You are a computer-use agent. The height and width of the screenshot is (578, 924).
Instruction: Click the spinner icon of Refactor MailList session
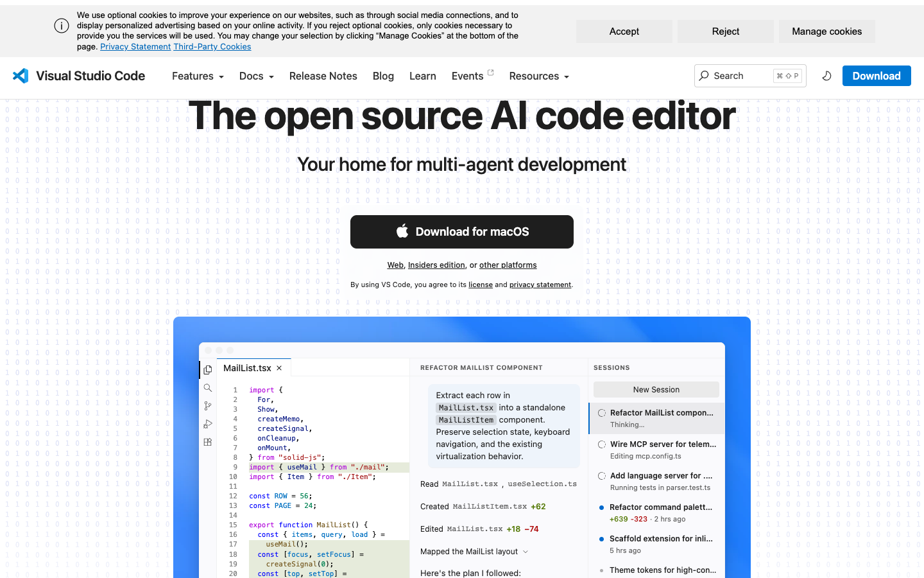(602, 413)
